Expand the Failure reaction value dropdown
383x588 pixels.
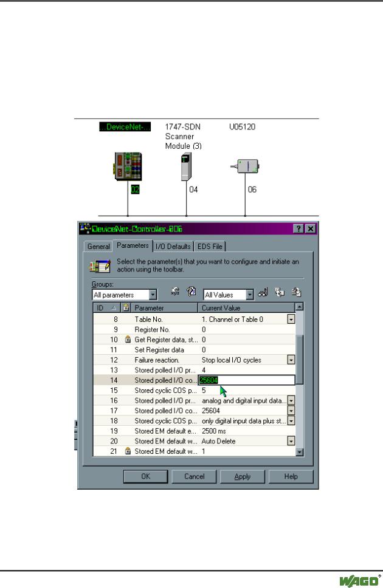[291, 360]
